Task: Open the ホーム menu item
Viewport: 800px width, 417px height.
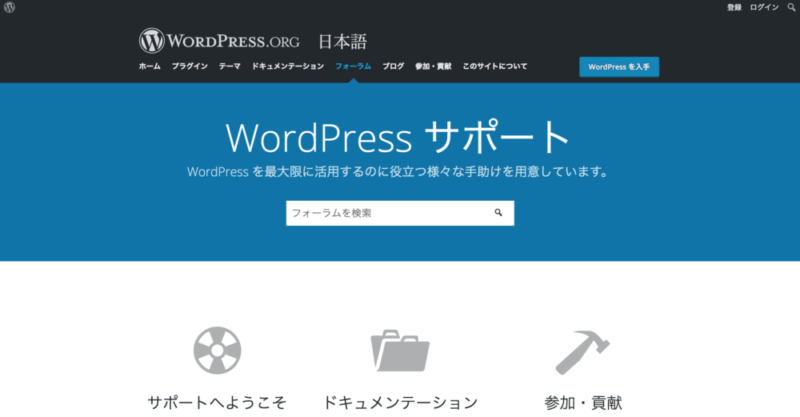Action: 149,66
